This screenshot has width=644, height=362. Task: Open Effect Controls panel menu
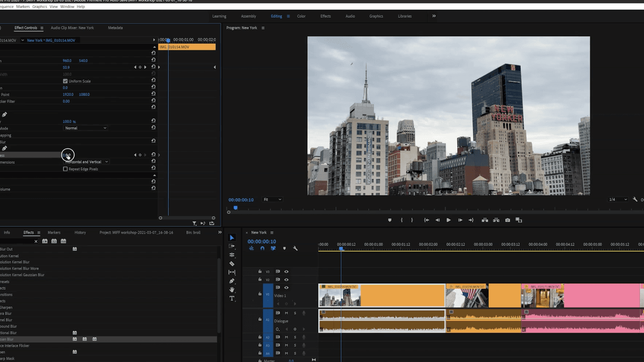(x=42, y=28)
